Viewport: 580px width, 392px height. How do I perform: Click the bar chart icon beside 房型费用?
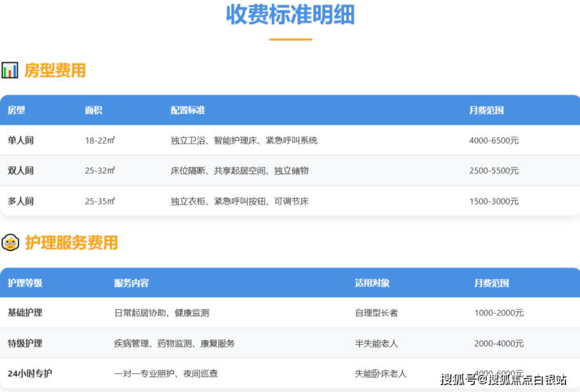9,71
